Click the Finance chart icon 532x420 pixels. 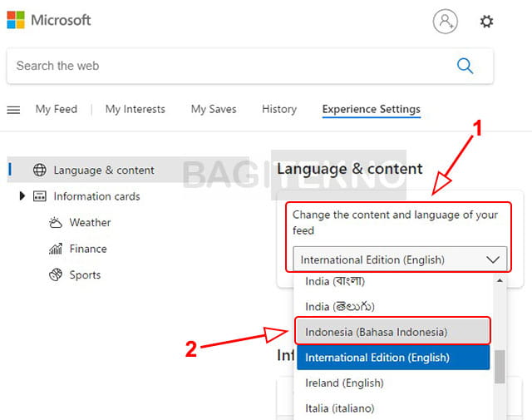pyautogui.click(x=56, y=249)
